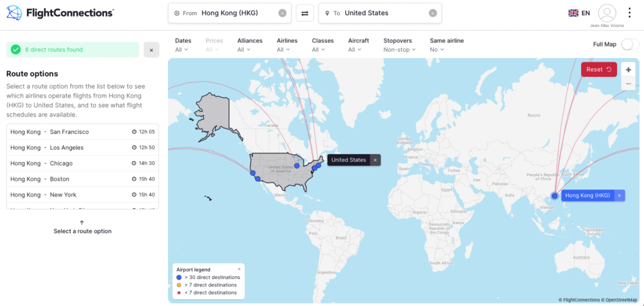Image resolution: width=644 pixels, height=306 pixels.
Task: Zoom in on the map
Action: coord(628,70)
